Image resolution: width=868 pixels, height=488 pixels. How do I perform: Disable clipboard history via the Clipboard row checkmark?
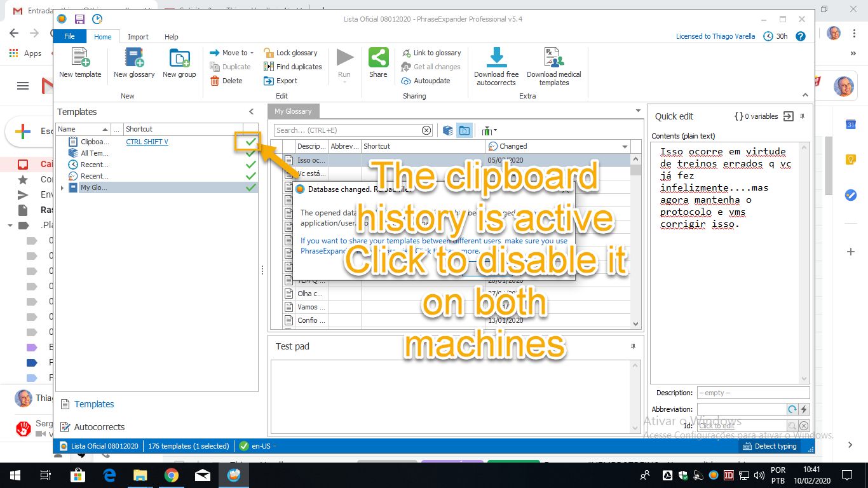tap(251, 142)
